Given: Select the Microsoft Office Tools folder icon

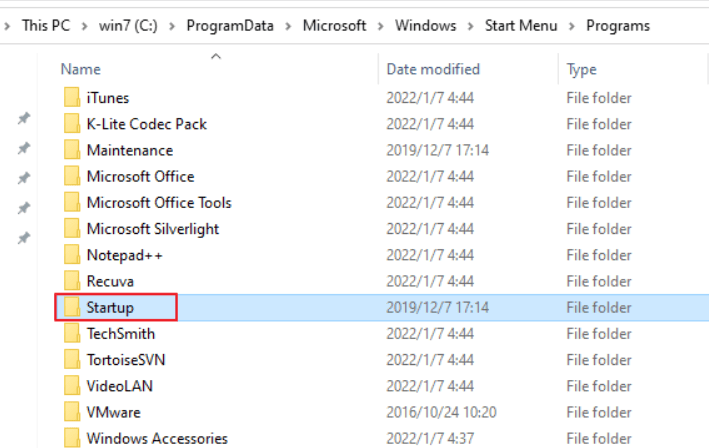Looking at the screenshot, I should (x=72, y=203).
